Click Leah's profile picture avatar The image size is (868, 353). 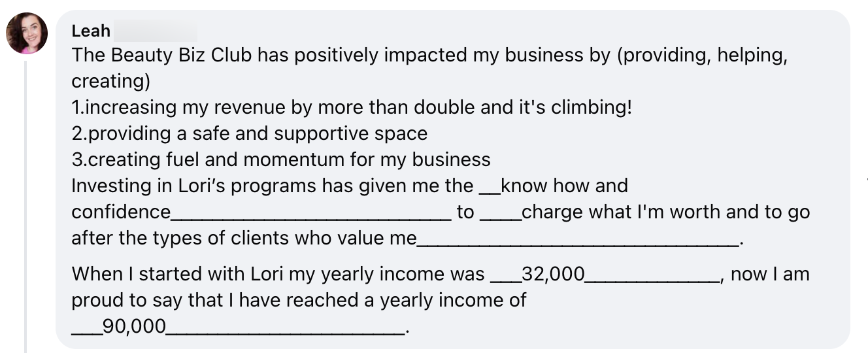(x=27, y=33)
